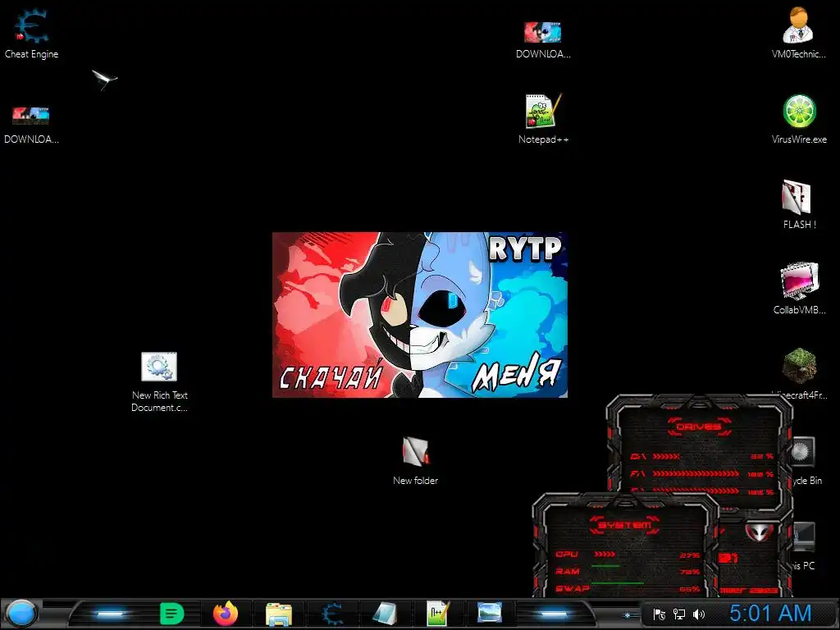Click the C:\ drive usage bar
This screenshot has height=630, width=840.
coord(666,456)
